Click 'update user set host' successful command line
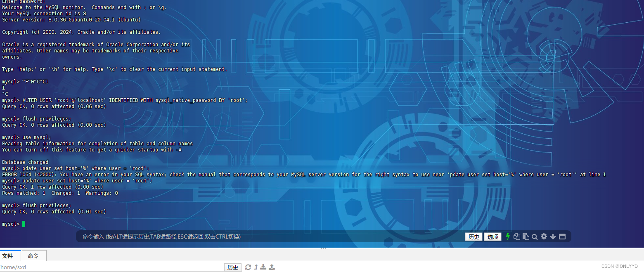 point(77,180)
